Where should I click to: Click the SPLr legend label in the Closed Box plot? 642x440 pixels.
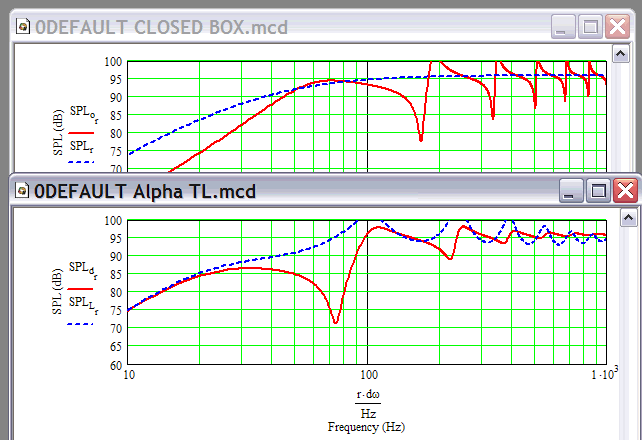(x=81, y=147)
